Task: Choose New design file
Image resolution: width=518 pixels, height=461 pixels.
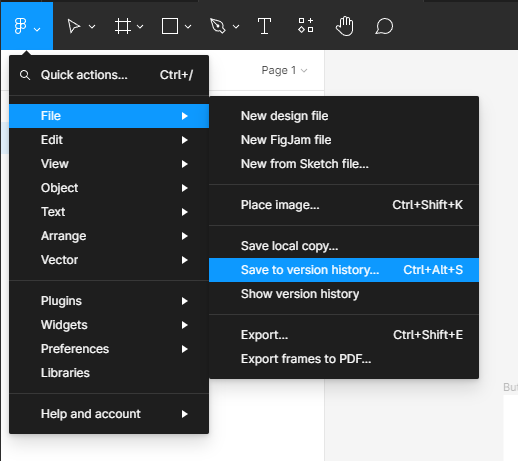Action: [x=344, y=116]
